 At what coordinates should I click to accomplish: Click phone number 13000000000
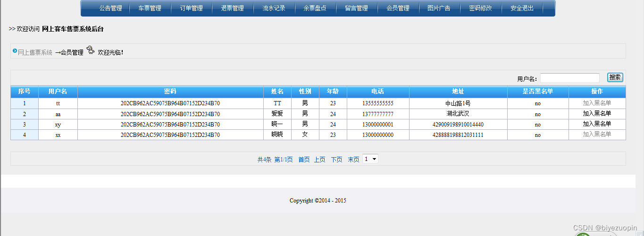click(378, 135)
